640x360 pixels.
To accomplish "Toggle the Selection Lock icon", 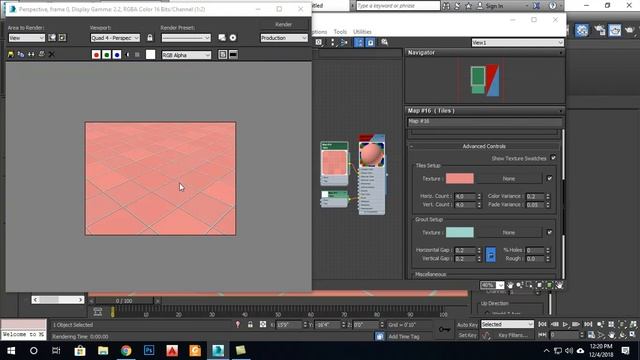I will [250, 324].
